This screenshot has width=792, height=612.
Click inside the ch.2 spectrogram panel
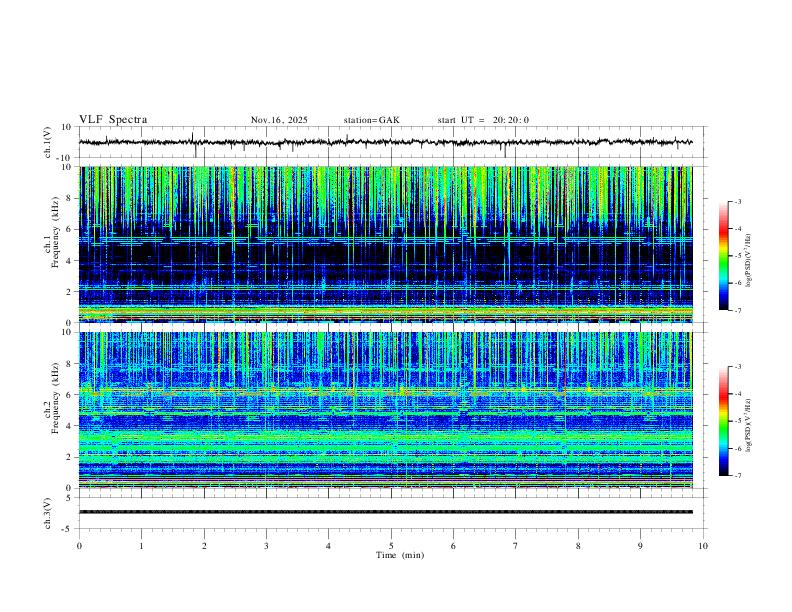tap(386, 410)
